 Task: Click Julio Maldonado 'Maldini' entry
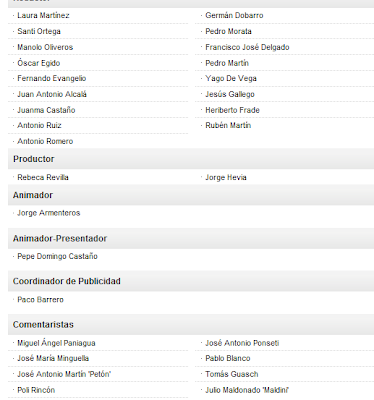tap(247, 390)
